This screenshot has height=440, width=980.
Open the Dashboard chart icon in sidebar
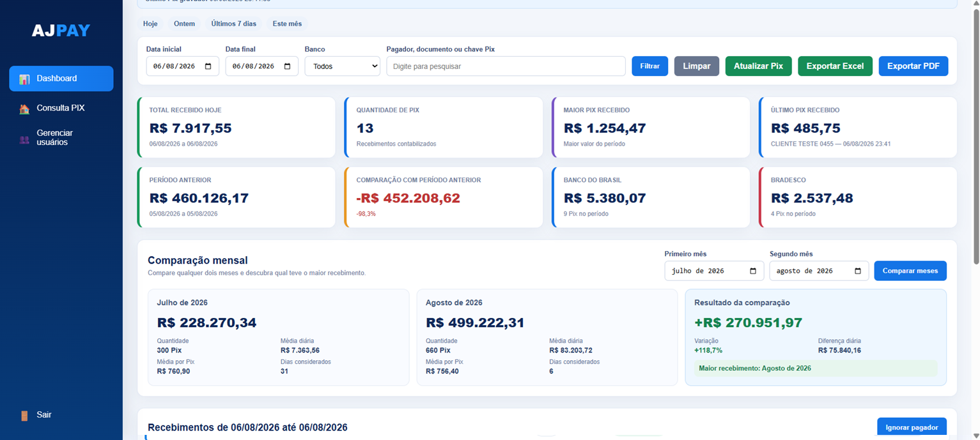click(24, 79)
